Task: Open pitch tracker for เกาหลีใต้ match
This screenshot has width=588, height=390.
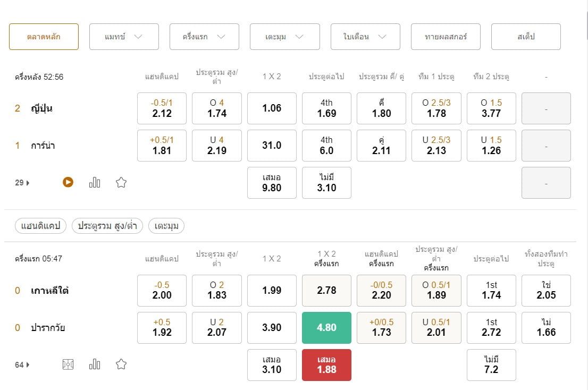Action: (68, 364)
